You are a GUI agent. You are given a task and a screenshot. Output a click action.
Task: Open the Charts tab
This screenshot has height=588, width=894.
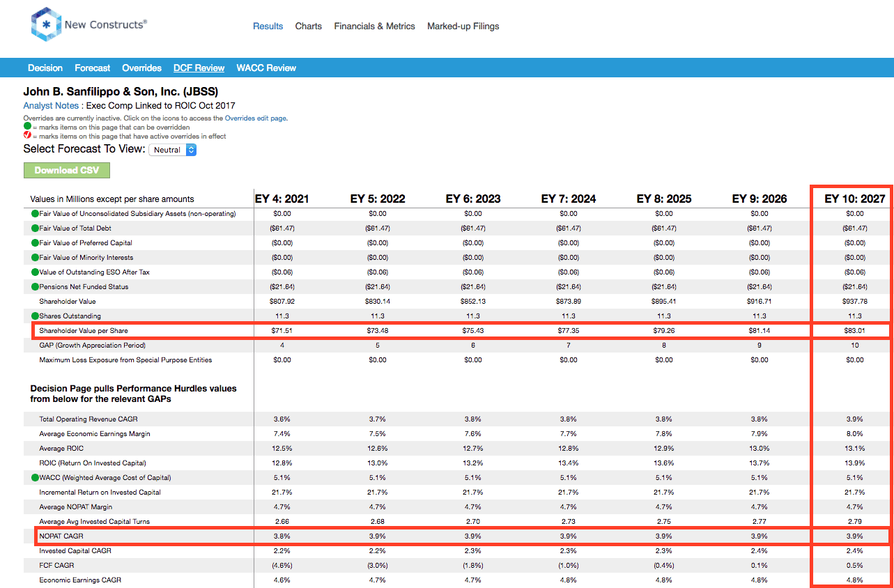(309, 26)
